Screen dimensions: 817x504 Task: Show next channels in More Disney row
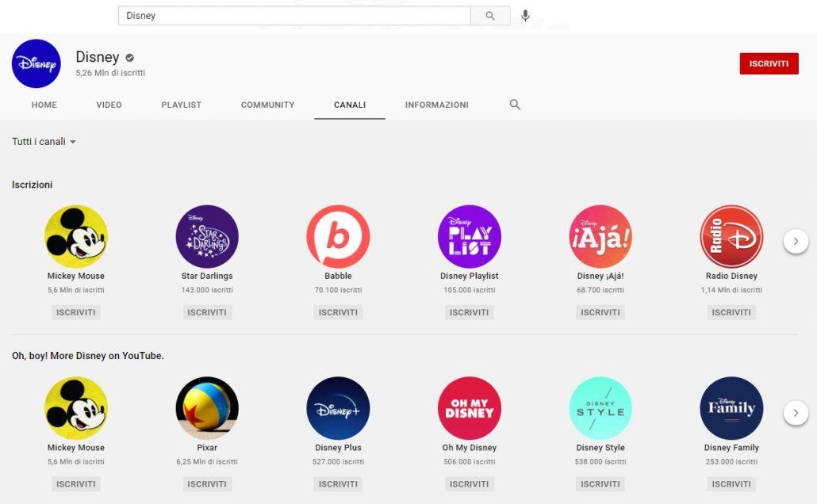tap(796, 413)
